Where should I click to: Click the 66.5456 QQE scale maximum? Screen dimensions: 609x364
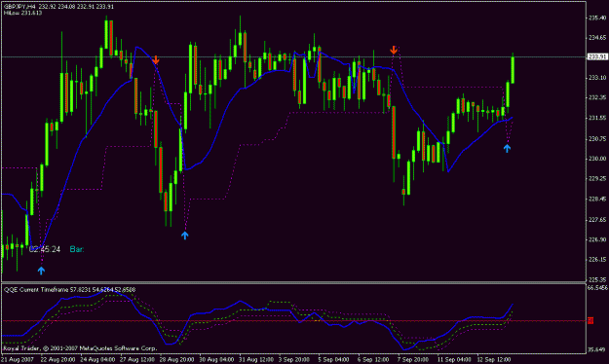click(597, 288)
